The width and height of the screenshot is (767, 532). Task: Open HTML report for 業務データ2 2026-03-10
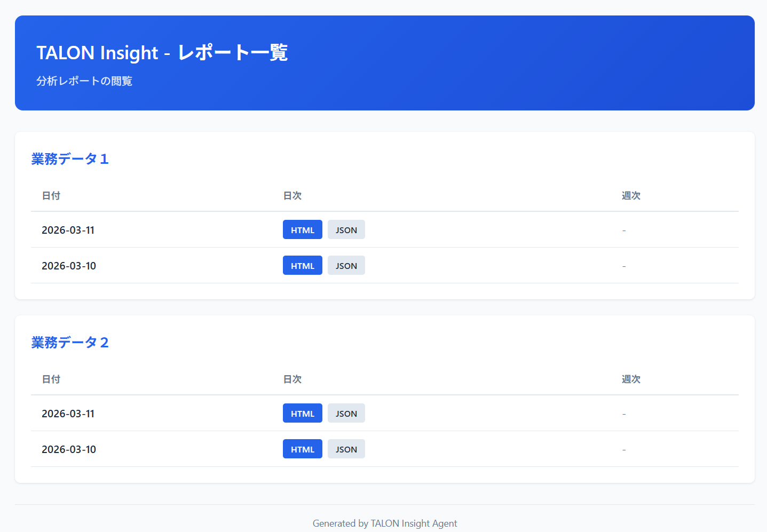[x=302, y=449]
